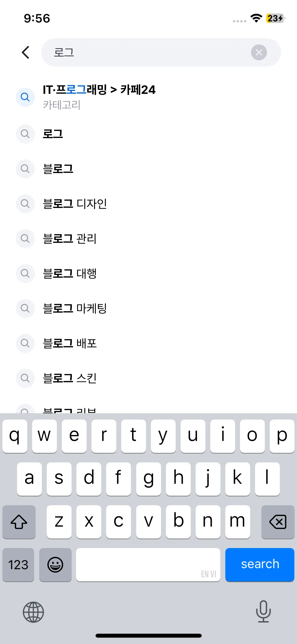Open the IT·프로그래밍 > 카페24 category suggestion
The width and height of the screenshot is (297, 644).
coord(99,97)
